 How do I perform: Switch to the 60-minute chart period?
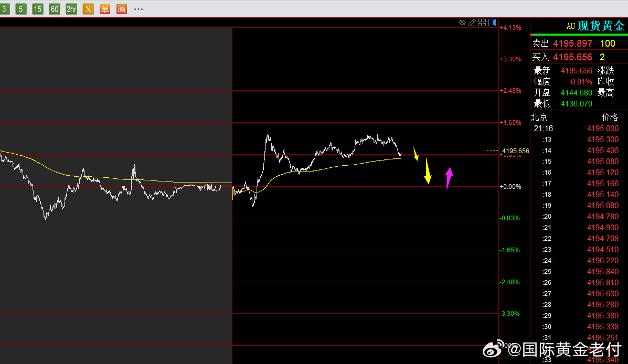55,9
